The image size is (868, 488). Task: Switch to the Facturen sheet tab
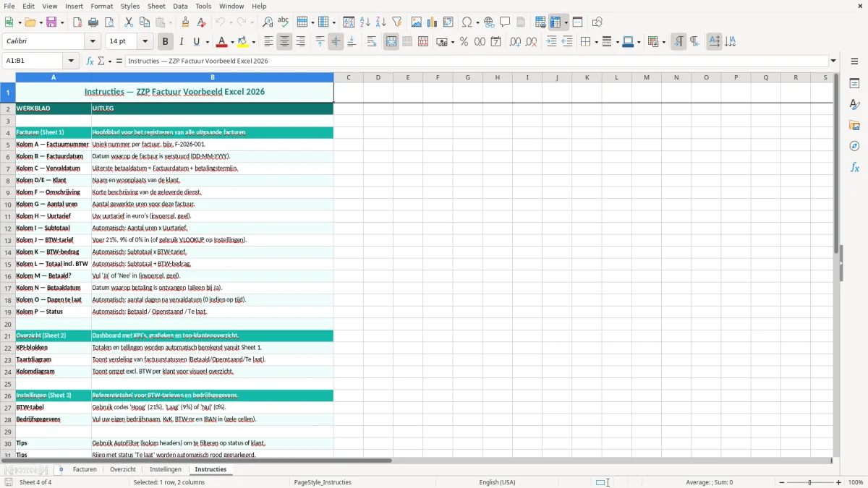85,469
